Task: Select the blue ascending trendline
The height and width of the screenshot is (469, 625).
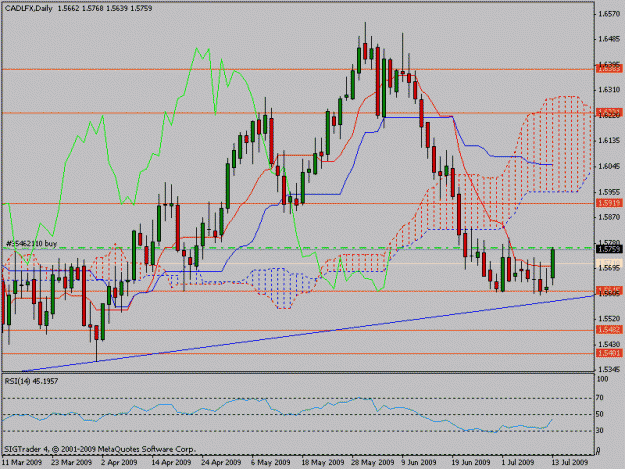Action: click(308, 333)
